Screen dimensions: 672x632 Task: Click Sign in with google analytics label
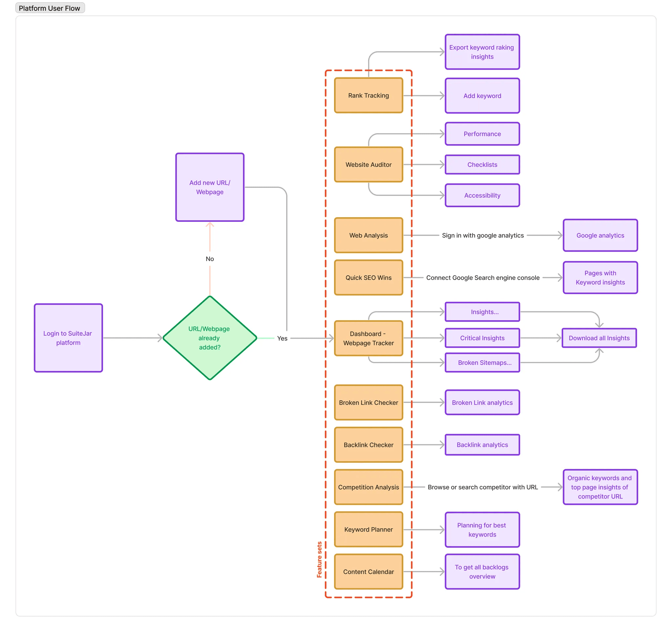coord(483,235)
